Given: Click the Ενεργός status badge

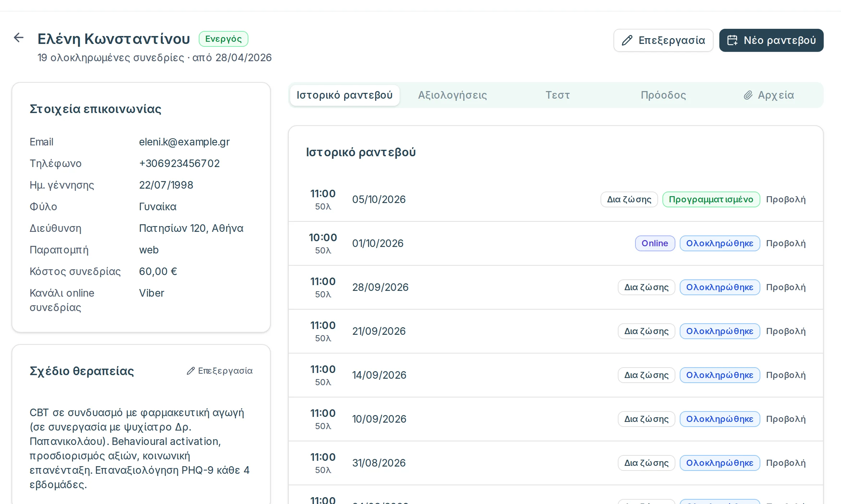Looking at the screenshot, I should [223, 39].
